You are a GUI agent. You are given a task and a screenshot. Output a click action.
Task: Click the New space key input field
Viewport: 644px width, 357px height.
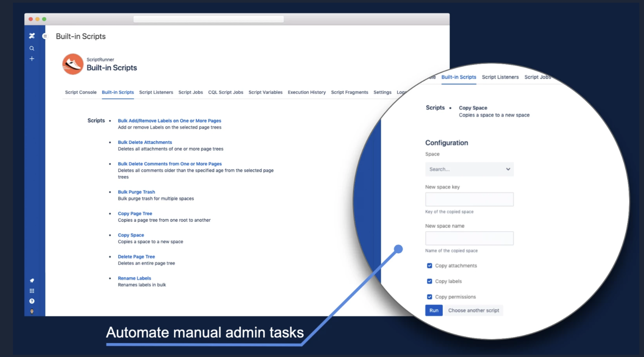pos(469,199)
